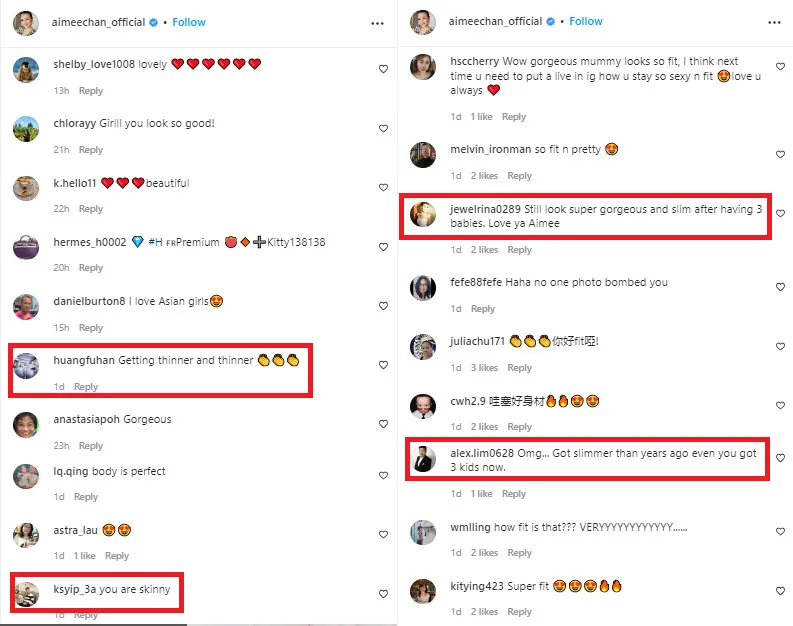View the 3 likes on juliachu171's comment
This screenshot has height=626, width=793.
484,368
